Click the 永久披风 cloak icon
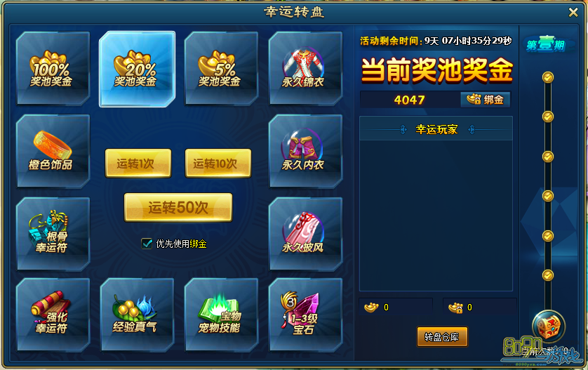 click(x=305, y=233)
